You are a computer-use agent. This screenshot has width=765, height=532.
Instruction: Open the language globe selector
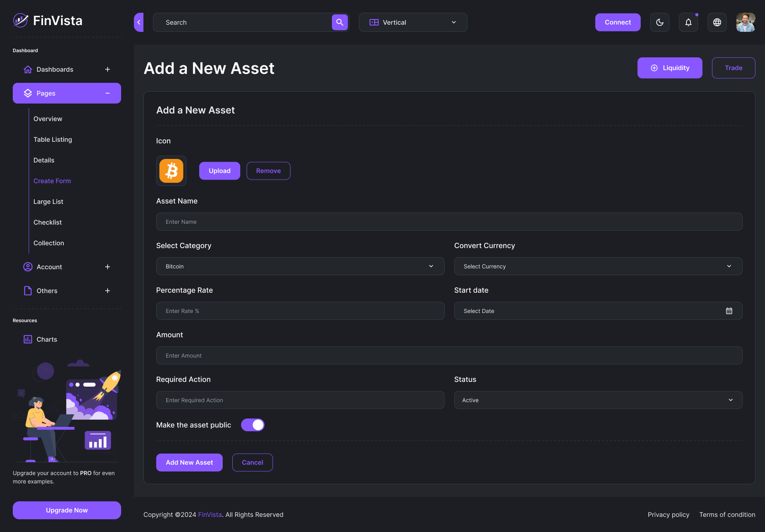717,22
